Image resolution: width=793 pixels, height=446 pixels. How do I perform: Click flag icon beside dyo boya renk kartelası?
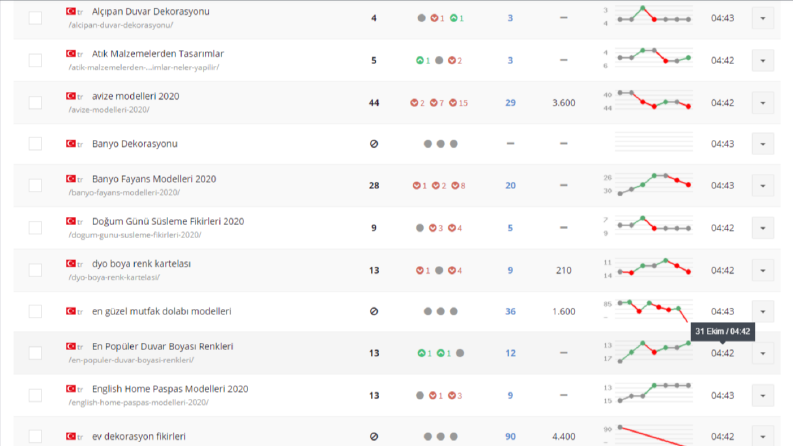click(x=71, y=263)
